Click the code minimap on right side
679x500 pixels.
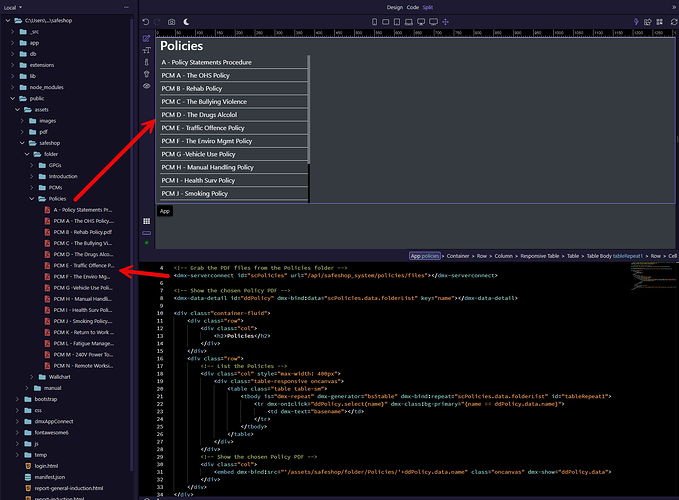click(652, 277)
